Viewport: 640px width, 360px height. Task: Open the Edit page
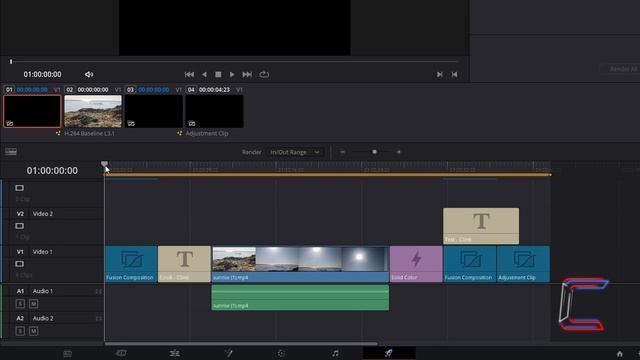point(175,353)
